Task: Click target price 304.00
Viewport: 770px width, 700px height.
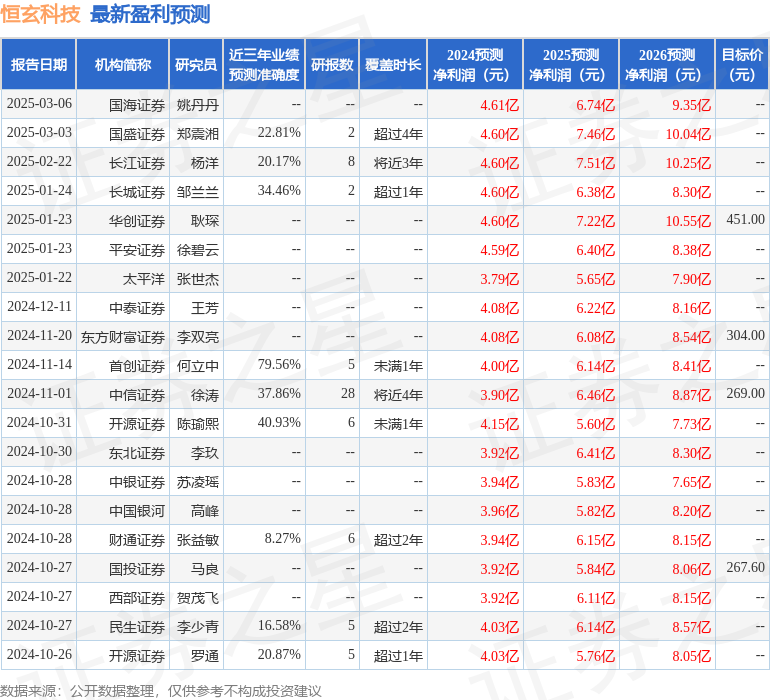Action: point(745,336)
